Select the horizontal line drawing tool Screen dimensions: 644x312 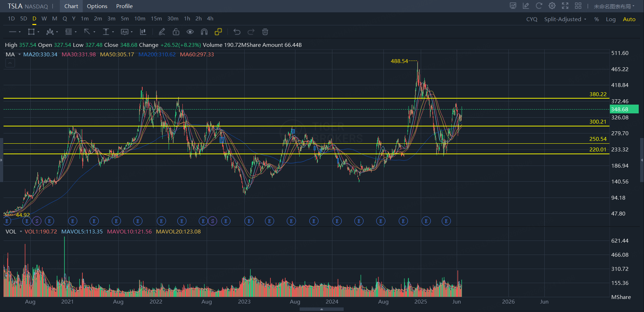(13, 32)
